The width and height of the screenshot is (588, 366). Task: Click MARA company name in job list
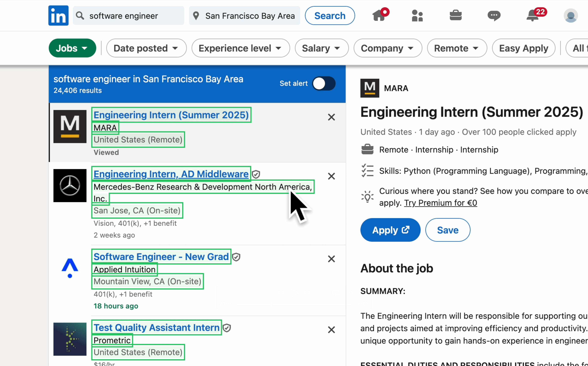coord(105,128)
